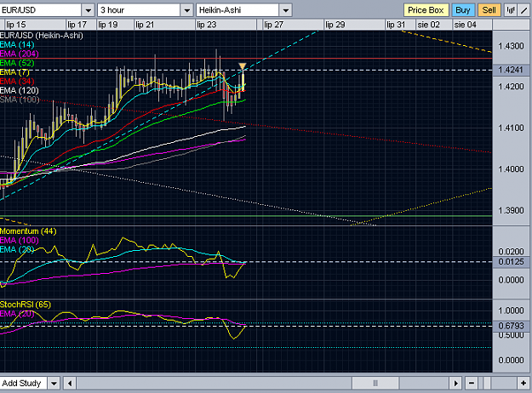Image resolution: width=532 pixels, height=393 pixels.
Task: Click the zoom in plus button
Action: (x=523, y=384)
